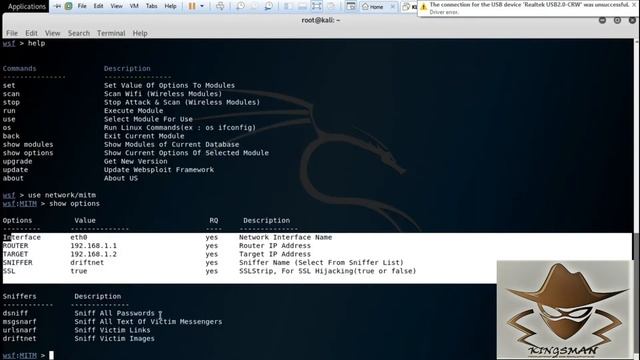This screenshot has width=640, height=360.
Task: Open the terminal Edit menu
Action: pyautogui.click(x=31, y=33)
